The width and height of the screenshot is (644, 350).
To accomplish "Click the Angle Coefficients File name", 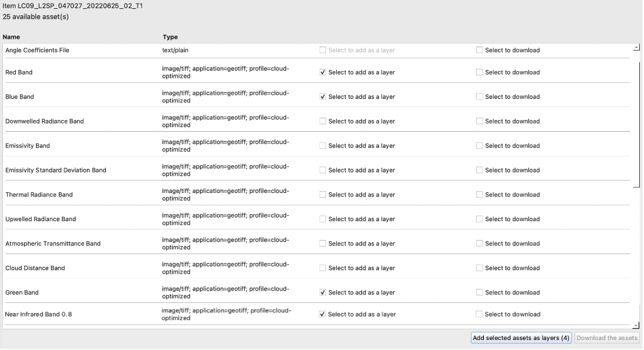I will coord(37,50).
